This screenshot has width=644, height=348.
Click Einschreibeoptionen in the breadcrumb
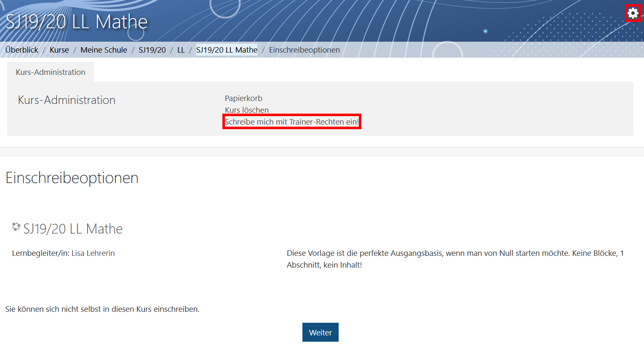click(304, 50)
